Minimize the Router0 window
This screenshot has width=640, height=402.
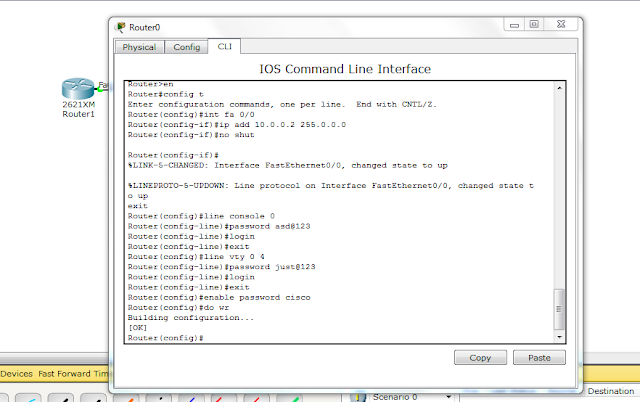[514, 25]
